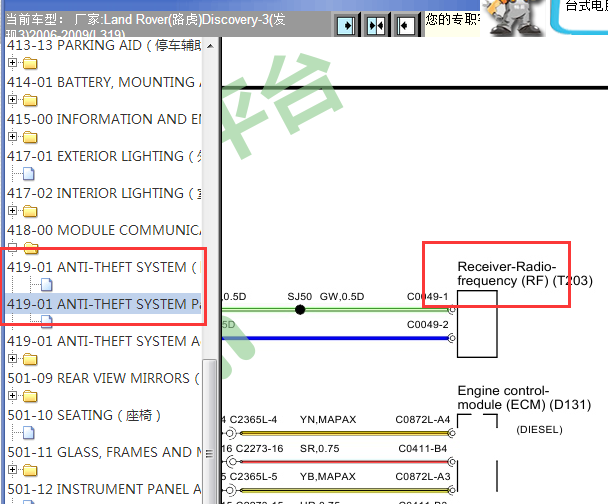The image size is (608, 504).
Task: Click the current vehicle model header text
Action: click(x=146, y=25)
